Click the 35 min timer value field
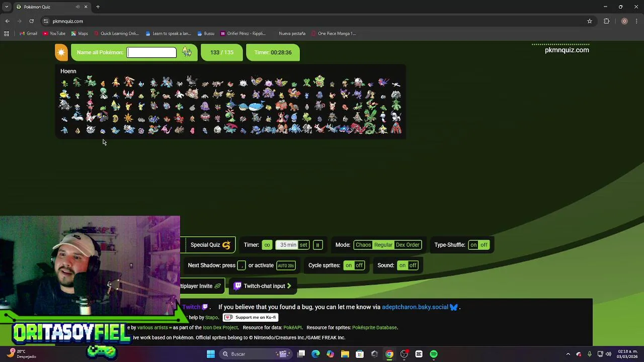Image resolution: width=644 pixels, height=362 pixels. [x=288, y=245]
